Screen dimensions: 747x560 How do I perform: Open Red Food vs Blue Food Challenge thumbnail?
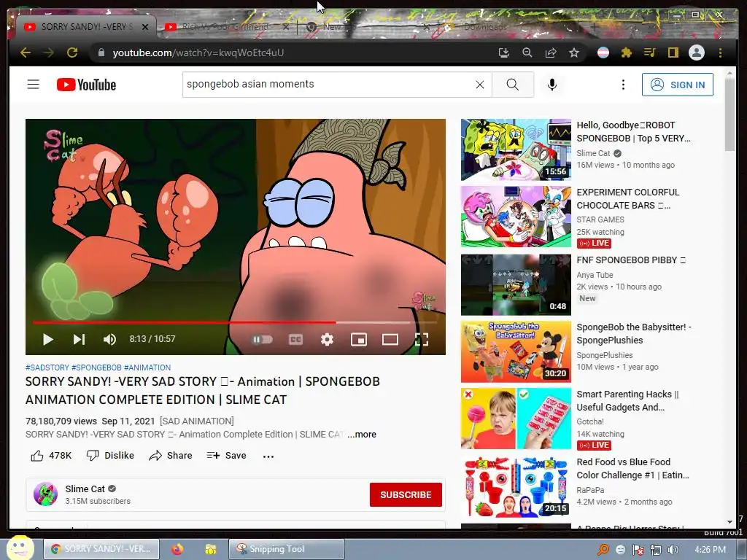516,486
